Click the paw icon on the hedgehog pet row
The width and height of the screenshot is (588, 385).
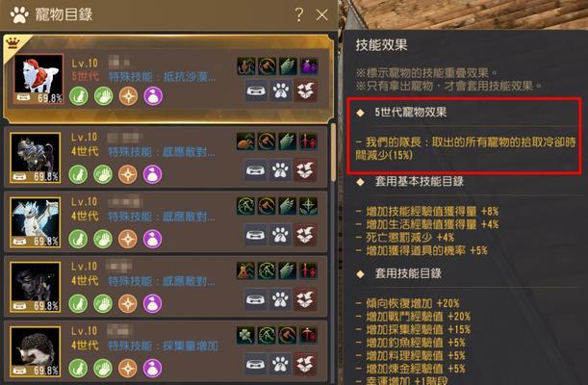tap(280, 365)
